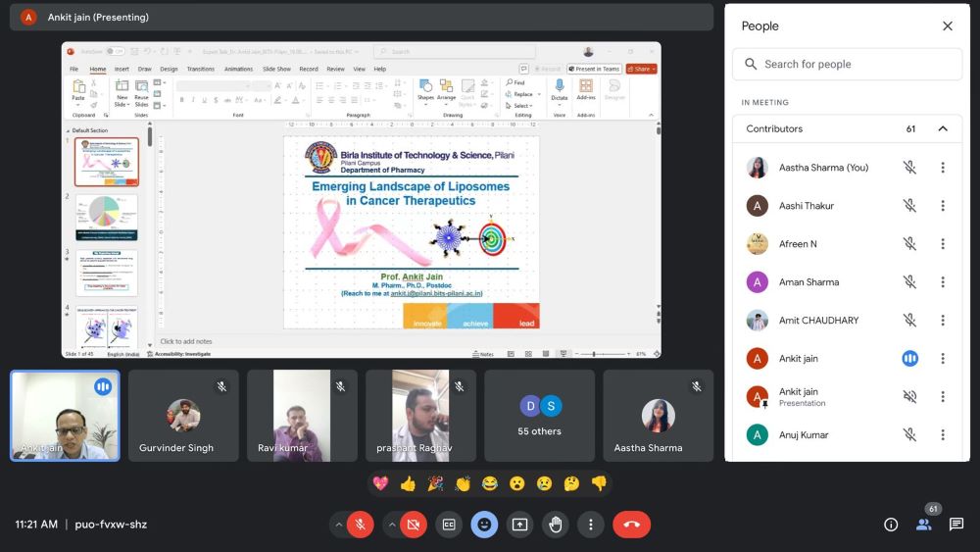Expand video settings arrow beside the camera
Image resolution: width=980 pixels, height=552 pixels.
[x=392, y=525]
